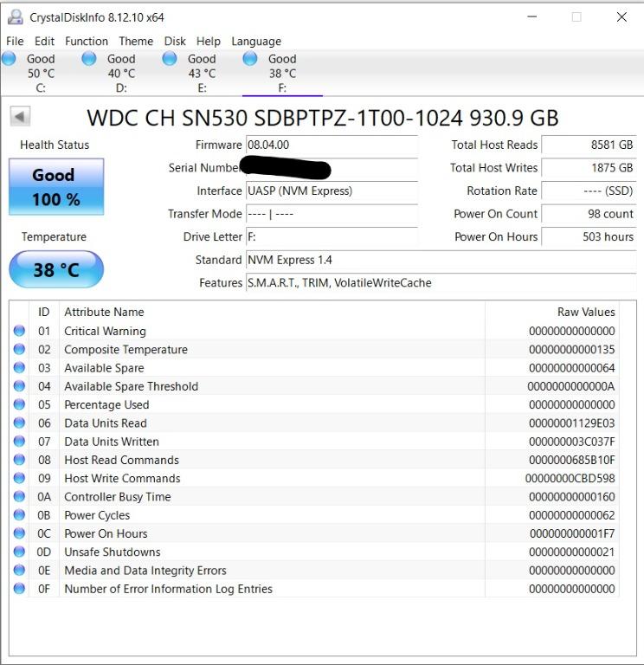
Task: Open the Disk menu
Action: [175, 42]
